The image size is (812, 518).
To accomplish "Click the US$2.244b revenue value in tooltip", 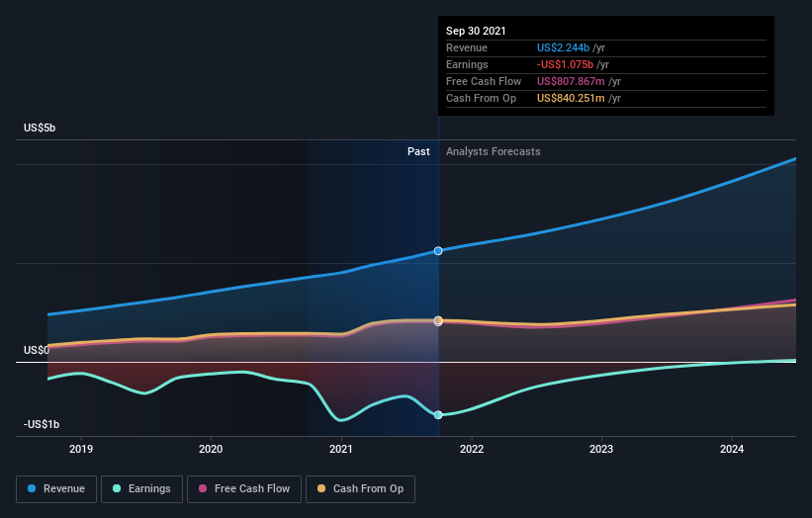I will click(x=563, y=47).
